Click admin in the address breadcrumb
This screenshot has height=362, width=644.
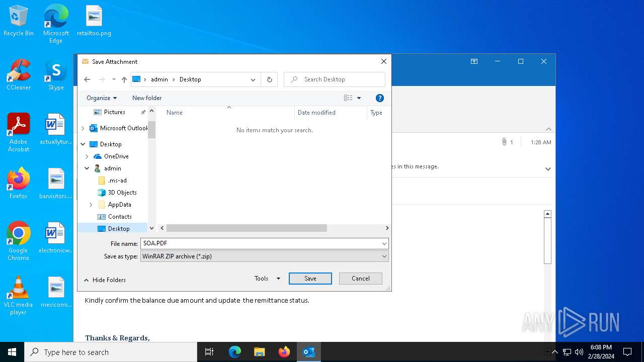coord(159,79)
